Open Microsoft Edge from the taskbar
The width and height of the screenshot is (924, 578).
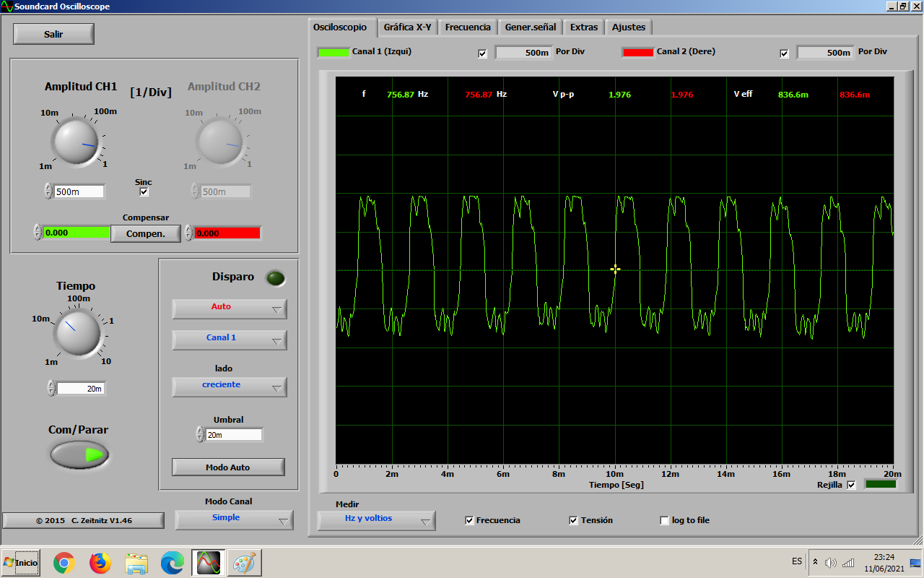pyautogui.click(x=173, y=562)
